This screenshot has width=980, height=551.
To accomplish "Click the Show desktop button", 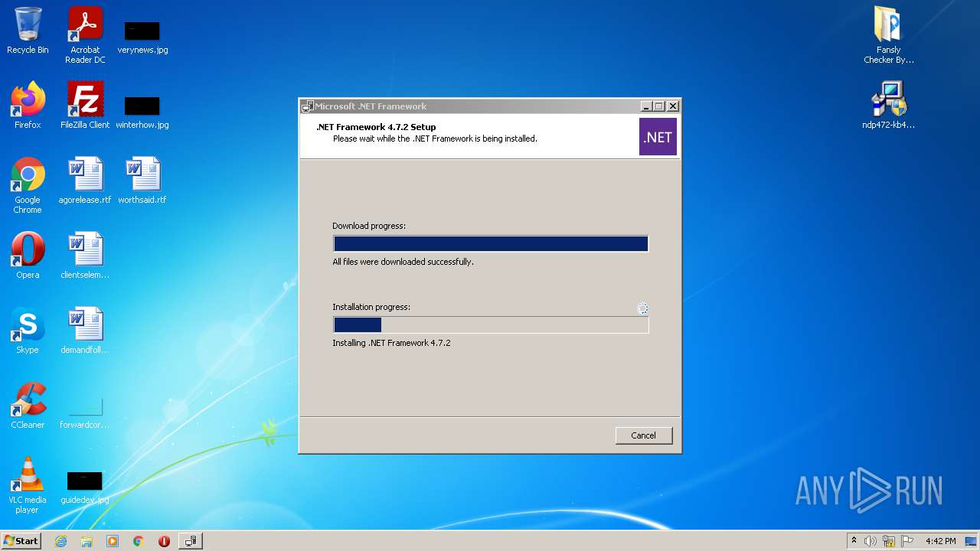I will coord(972,541).
